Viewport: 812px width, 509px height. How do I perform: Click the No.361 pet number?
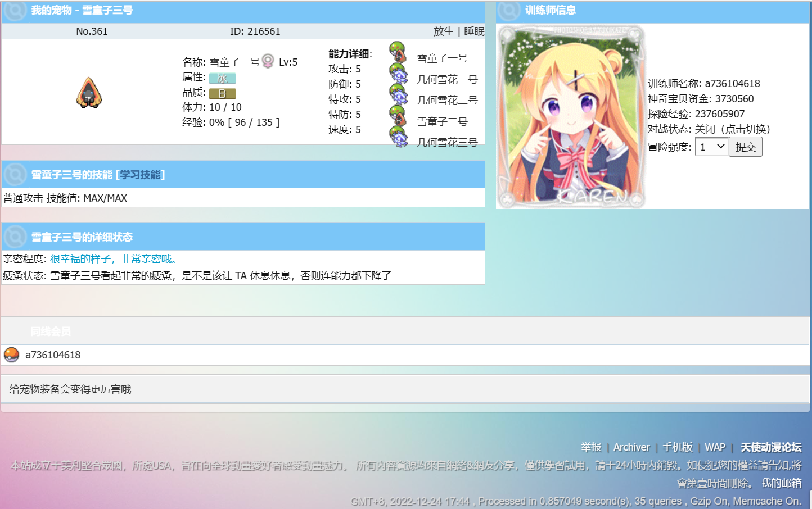click(92, 31)
